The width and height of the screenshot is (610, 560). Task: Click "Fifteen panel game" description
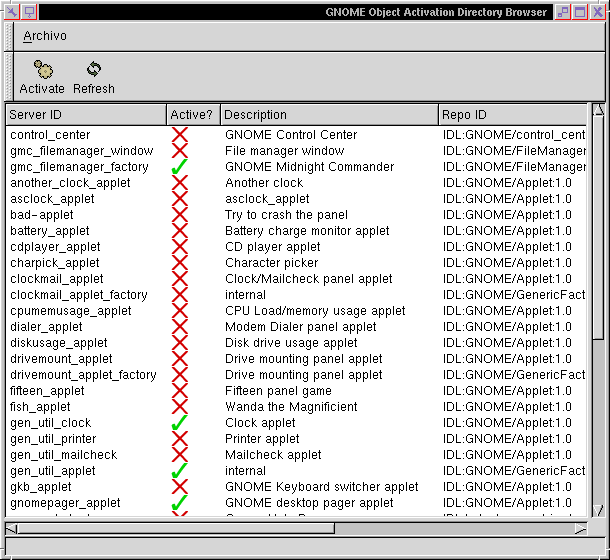tap(278, 391)
